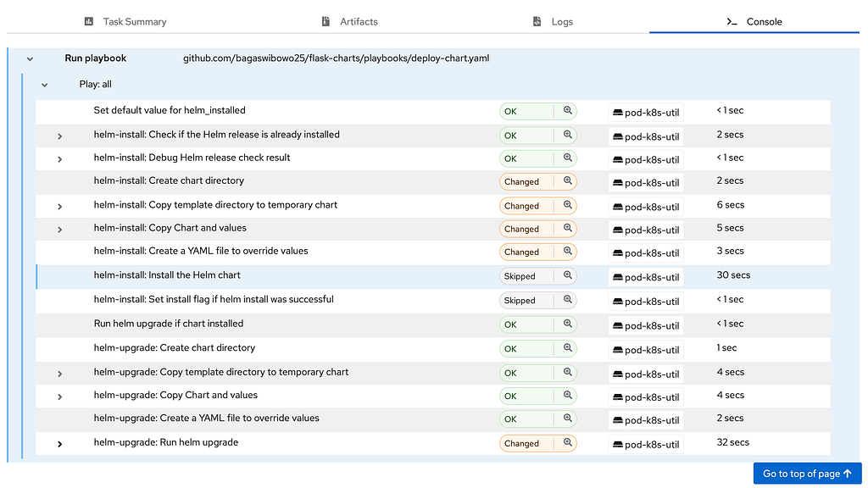The width and height of the screenshot is (868, 488).
Task: Click task name helm-upgrade: Create chart directory
Action: pyautogui.click(x=175, y=348)
